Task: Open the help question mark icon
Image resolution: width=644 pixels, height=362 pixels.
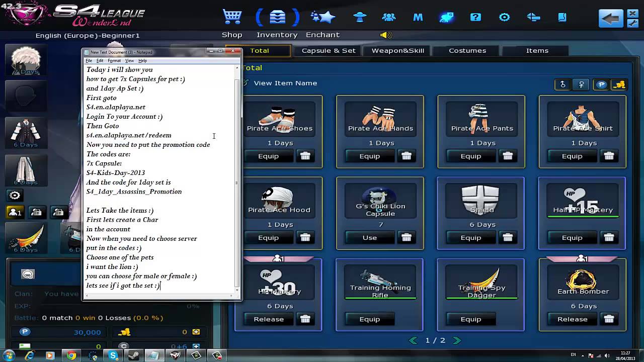Action: pos(475,17)
